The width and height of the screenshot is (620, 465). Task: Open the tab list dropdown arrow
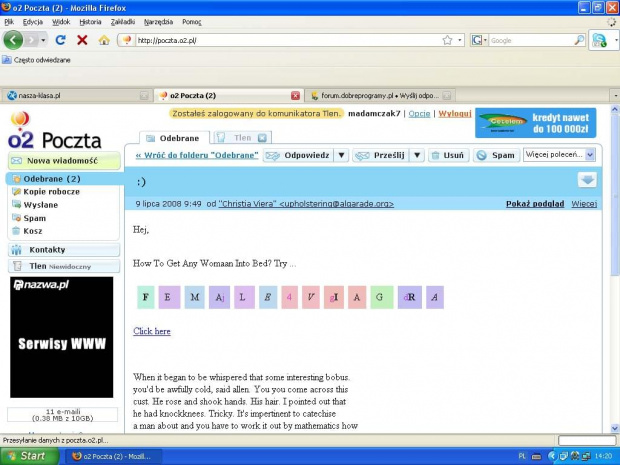point(615,96)
